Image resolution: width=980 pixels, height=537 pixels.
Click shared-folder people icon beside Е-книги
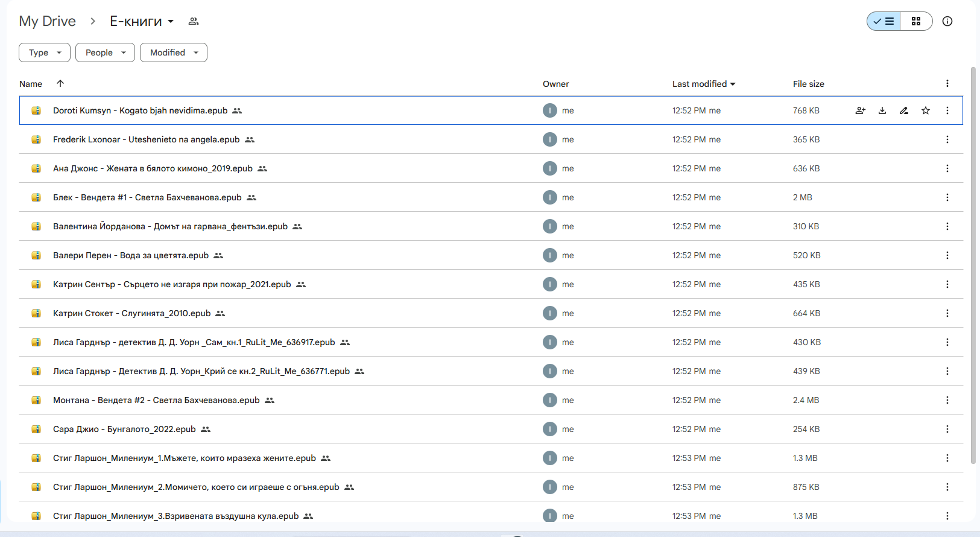pos(194,21)
